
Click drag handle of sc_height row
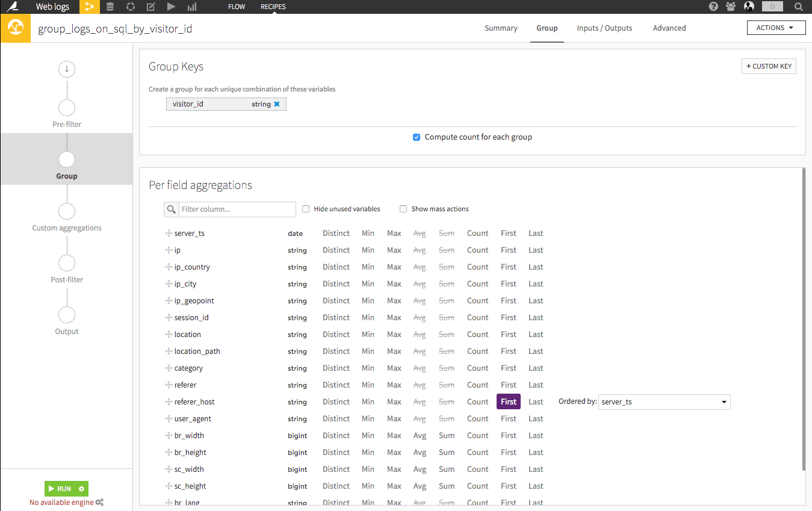tap(169, 486)
